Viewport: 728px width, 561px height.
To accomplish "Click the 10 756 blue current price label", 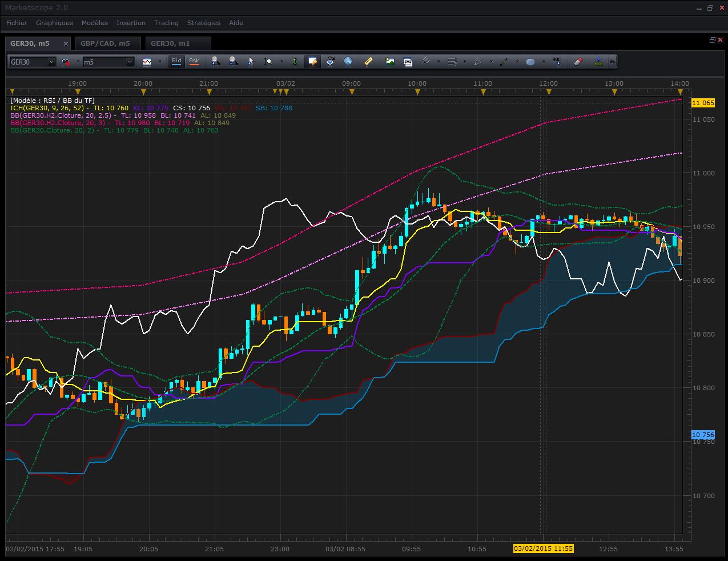I will [703, 435].
